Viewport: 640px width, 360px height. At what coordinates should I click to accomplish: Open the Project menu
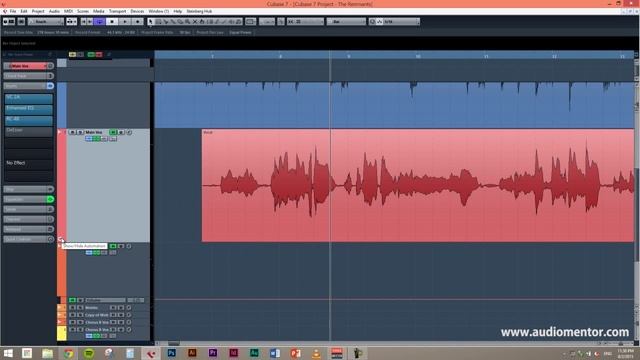pyautogui.click(x=38, y=11)
